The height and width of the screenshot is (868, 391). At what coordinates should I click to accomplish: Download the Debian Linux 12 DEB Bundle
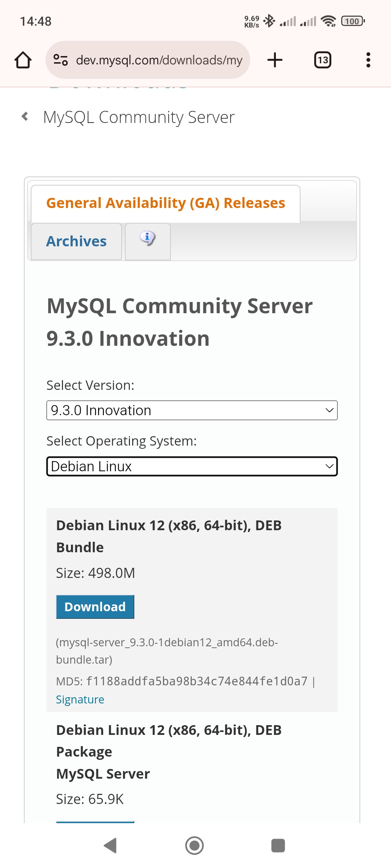pyautogui.click(x=95, y=607)
